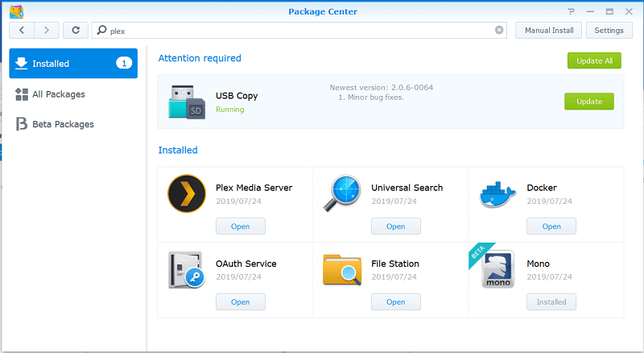Click the Newest version 2.0.6-0064 text
644x353 pixels.
(x=381, y=87)
